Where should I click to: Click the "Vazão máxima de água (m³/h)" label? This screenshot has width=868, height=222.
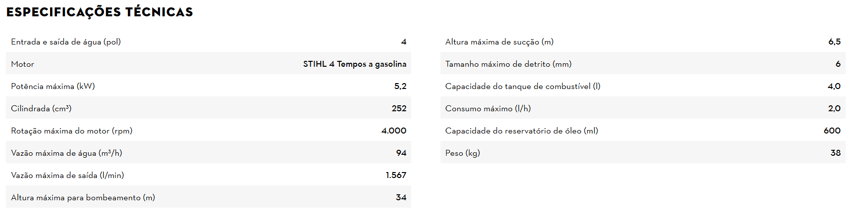coord(66,153)
